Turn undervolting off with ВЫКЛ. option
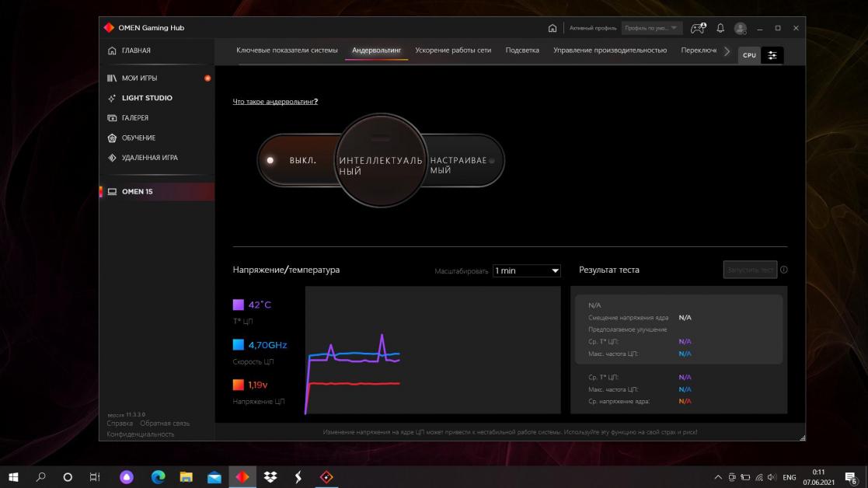This screenshot has width=868, height=488. click(303, 160)
